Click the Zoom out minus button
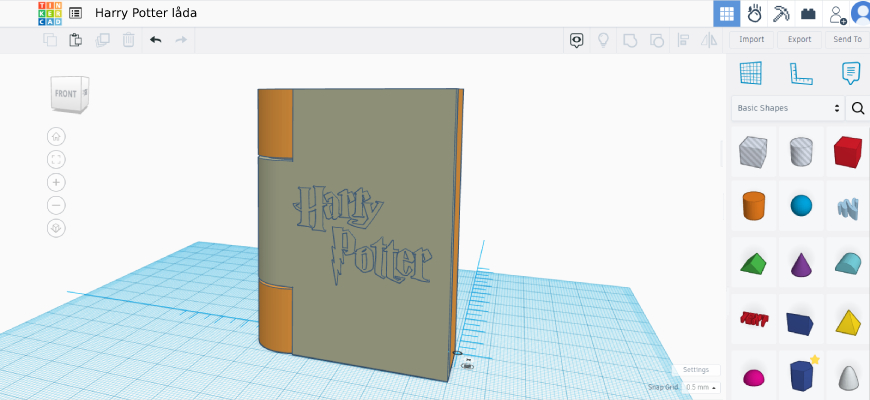 (56, 206)
